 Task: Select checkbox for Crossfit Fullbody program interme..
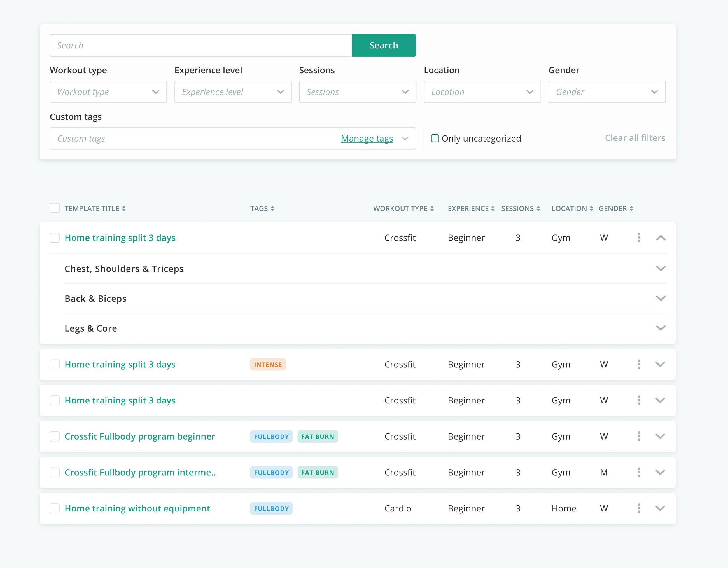(55, 472)
